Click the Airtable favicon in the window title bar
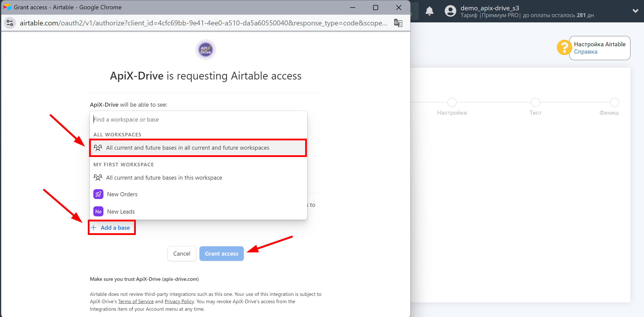This screenshot has width=644, height=317. pyautogui.click(x=7, y=7)
